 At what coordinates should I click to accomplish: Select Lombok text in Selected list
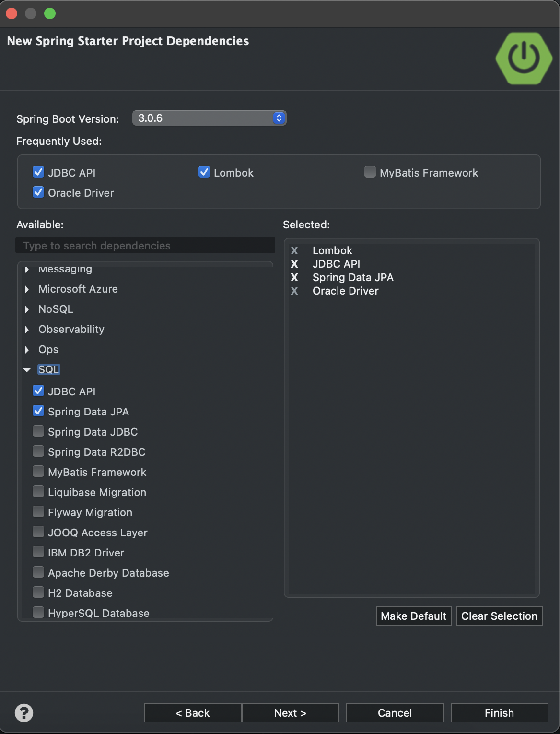[x=332, y=250]
